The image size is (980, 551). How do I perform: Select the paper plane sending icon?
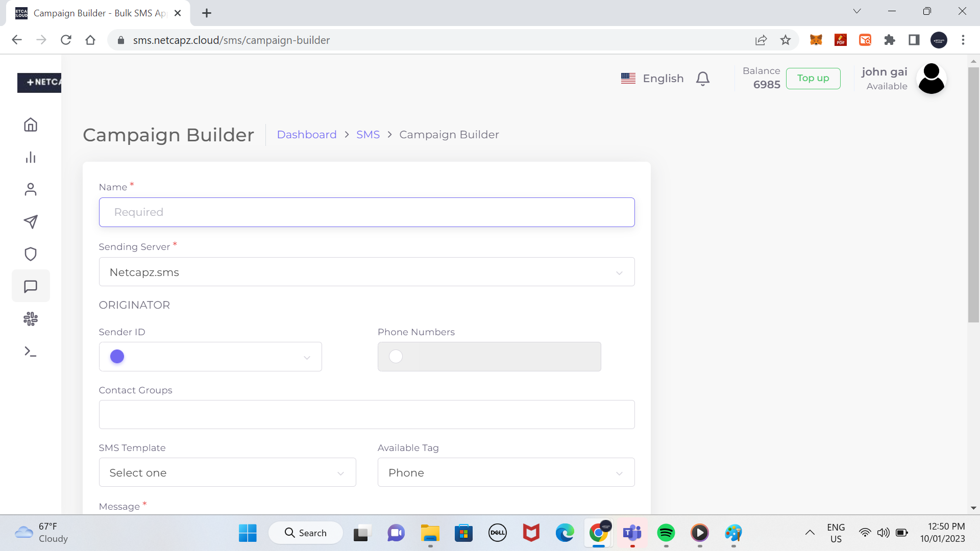point(31,222)
